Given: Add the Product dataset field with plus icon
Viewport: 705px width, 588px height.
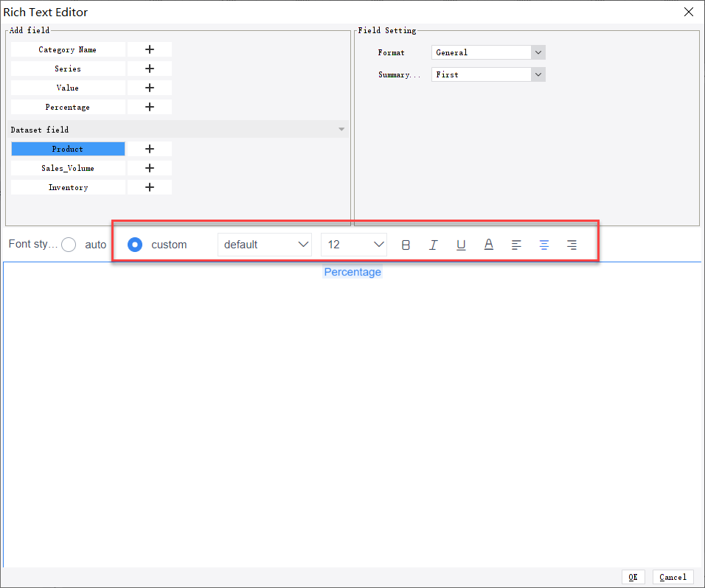Looking at the screenshot, I should tap(149, 149).
